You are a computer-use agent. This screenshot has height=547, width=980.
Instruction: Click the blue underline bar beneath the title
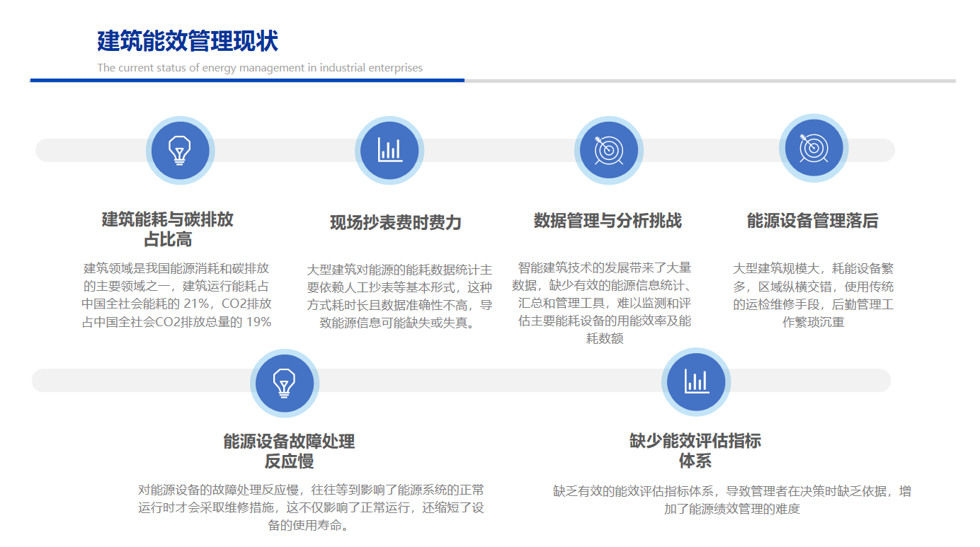point(247,81)
